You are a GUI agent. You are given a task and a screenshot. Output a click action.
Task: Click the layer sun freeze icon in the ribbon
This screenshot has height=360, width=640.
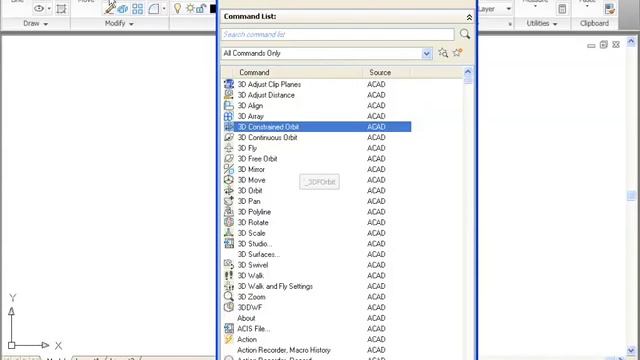[x=190, y=8]
